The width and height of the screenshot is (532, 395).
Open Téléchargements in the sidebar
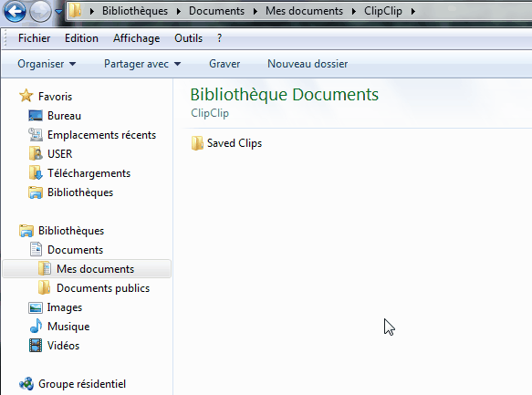[x=89, y=173]
